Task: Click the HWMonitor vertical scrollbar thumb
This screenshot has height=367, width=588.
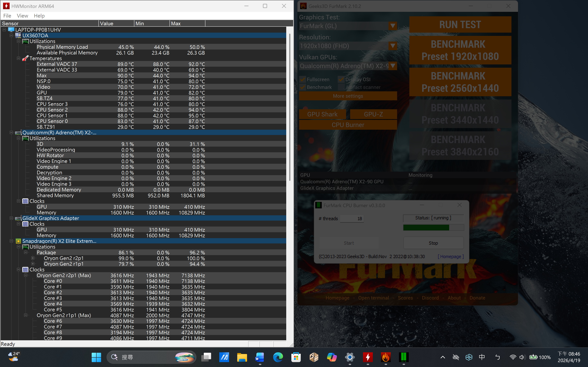Action: 290,107
